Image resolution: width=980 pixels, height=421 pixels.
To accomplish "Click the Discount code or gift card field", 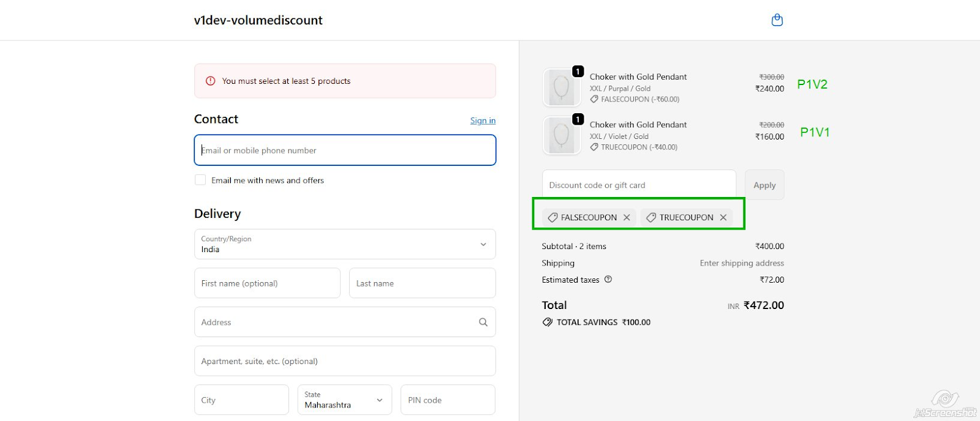I will pos(639,185).
